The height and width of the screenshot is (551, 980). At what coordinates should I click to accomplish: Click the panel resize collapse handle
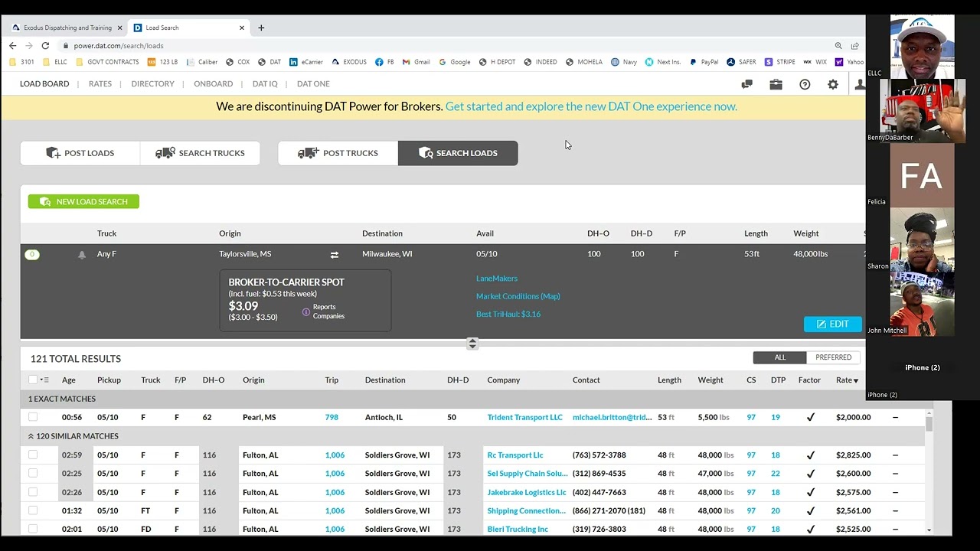[x=472, y=344]
